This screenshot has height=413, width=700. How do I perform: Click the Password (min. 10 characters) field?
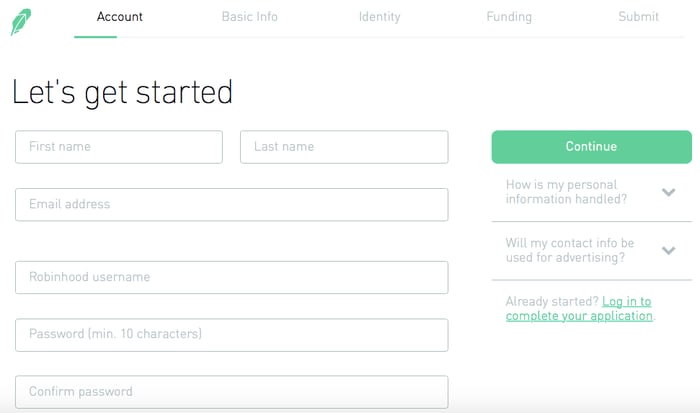coord(231,334)
